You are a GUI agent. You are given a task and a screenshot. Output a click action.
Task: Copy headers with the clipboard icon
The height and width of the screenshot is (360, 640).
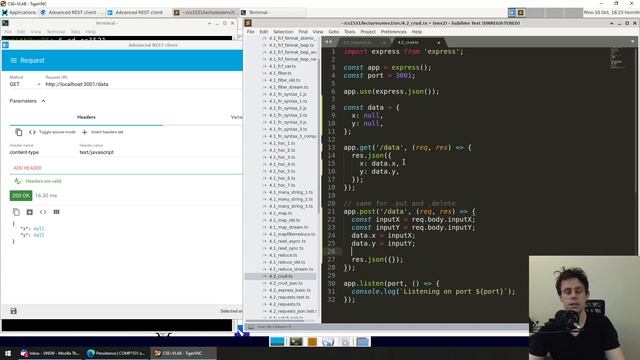click(19, 132)
